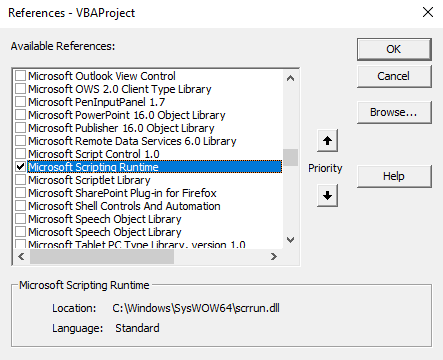Tick Microsoft Publisher 16.0 Object Library checkbox
443x360 pixels.
point(21,128)
